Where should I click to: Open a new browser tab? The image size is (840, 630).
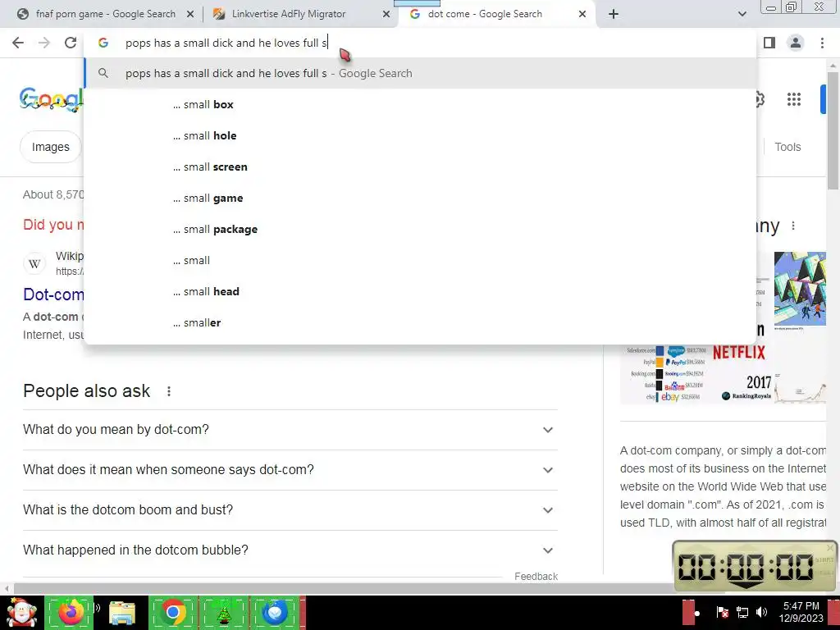[614, 14]
